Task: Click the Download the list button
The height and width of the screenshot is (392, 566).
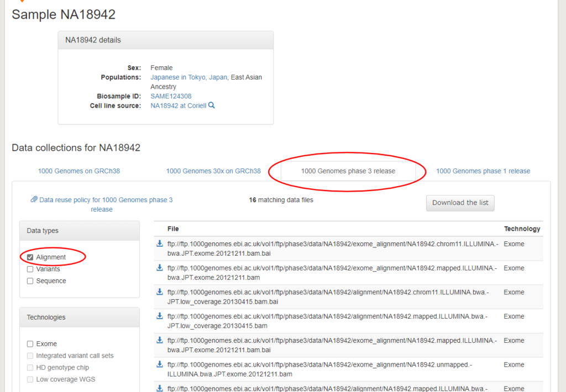Action: tap(460, 203)
